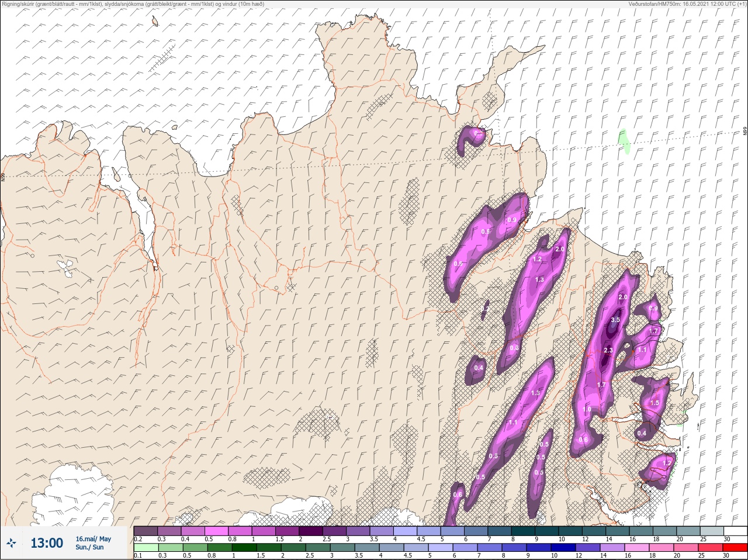
Task: Click the white 30 swatch in upper legend
Action: click(x=735, y=531)
